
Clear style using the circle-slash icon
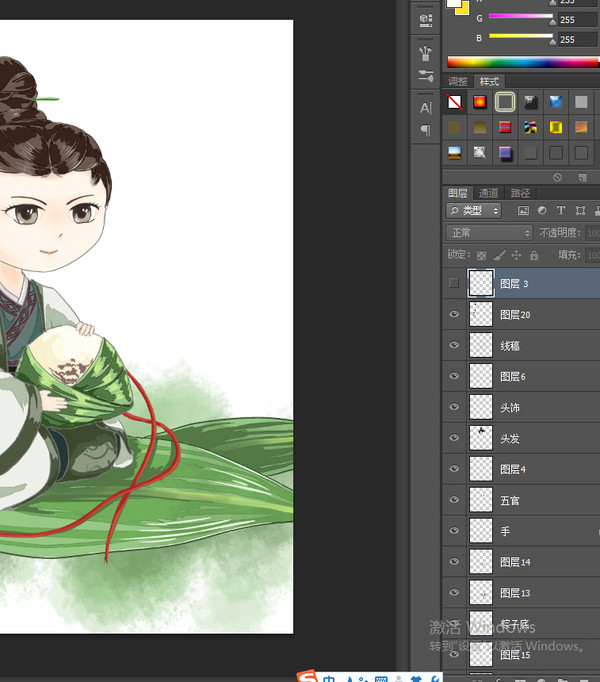click(557, 177)
